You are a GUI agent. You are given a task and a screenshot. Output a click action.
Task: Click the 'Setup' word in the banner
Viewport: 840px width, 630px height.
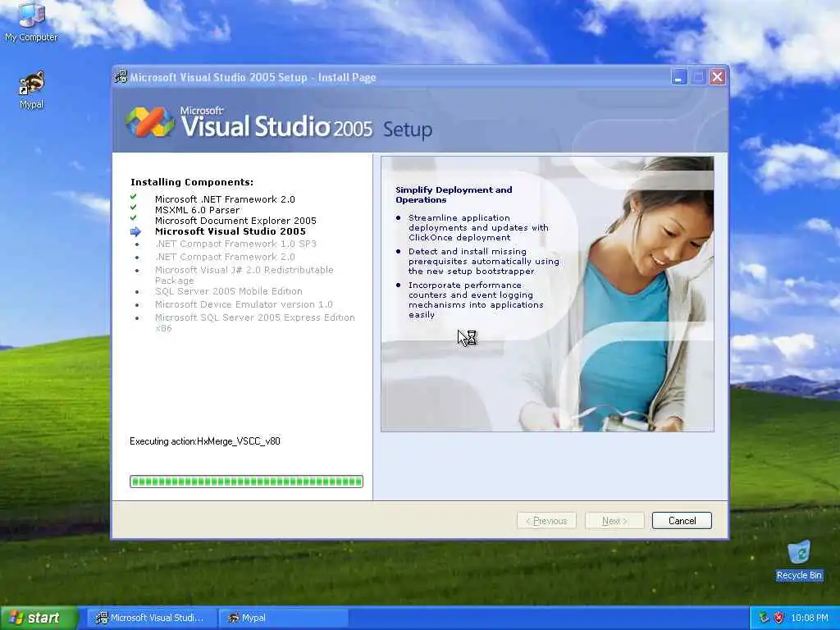[x=408, y=130]
